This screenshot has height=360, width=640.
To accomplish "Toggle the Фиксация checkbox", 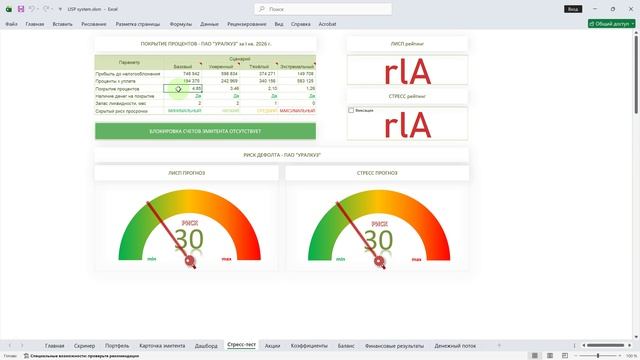I will [351, 110].
